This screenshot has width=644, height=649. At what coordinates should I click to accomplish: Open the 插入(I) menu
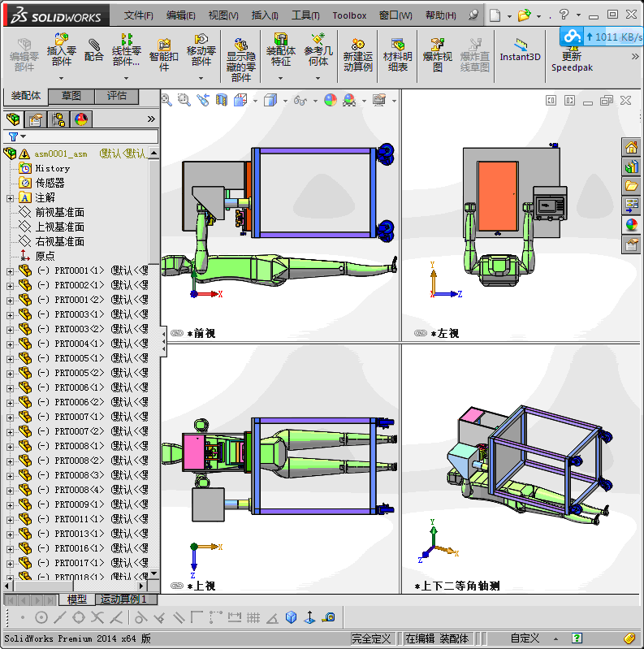pos(265,15)
